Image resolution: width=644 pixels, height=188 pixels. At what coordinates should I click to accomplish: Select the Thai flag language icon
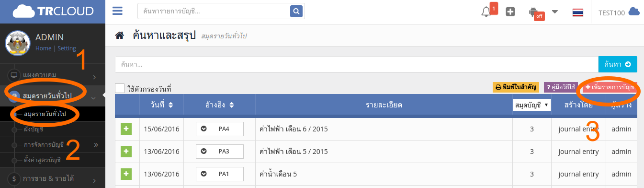[x=577, y=12]
